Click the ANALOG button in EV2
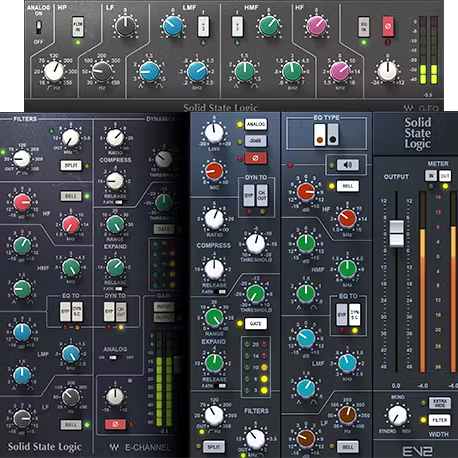Viewport: 458px width, 458px height. 256,124
